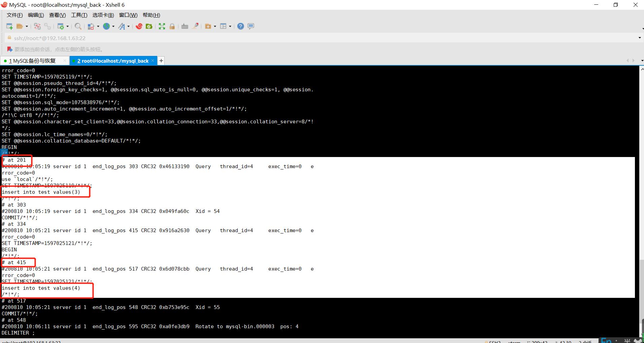
Task: Open the 工具(T) menu
Action: (79, 15)
